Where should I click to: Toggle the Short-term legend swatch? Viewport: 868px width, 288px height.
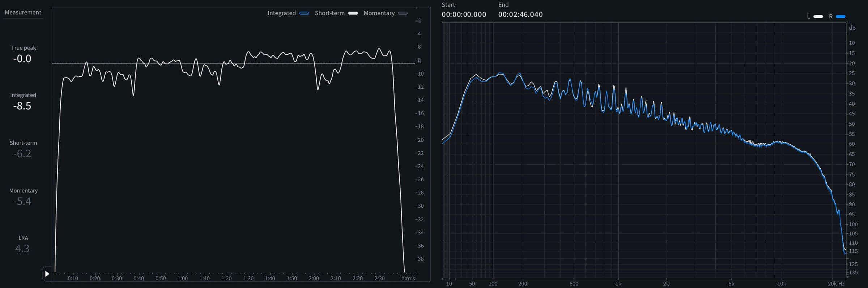point(353,13)
